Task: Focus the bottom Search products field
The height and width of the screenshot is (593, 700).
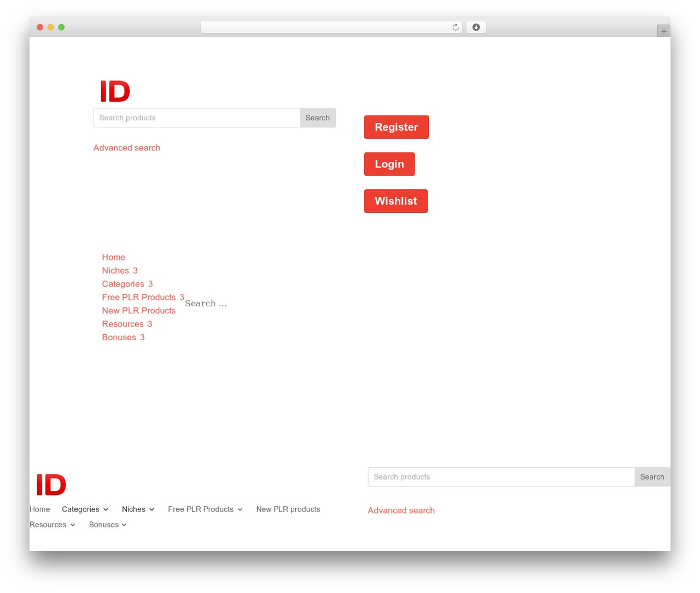Action: 501,477
